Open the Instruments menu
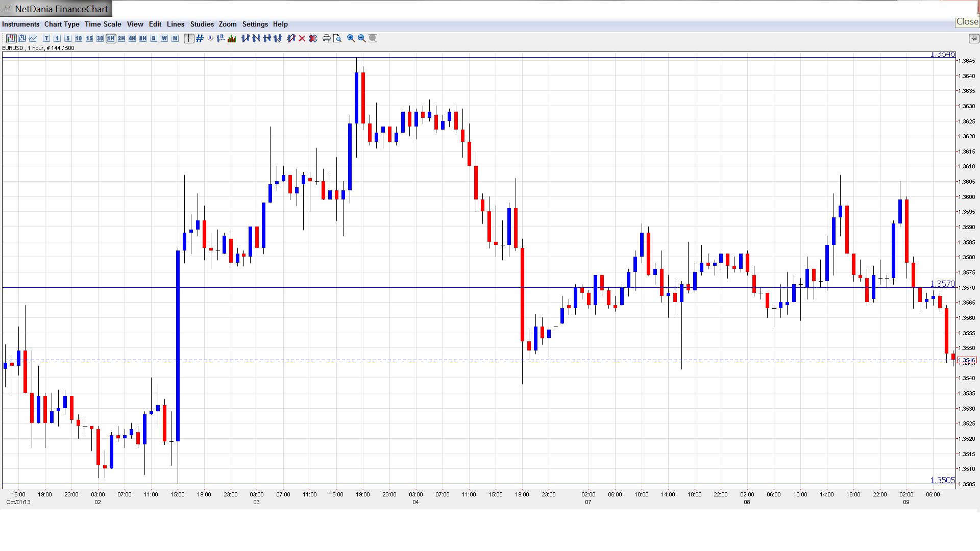The image size is (980, 551). (x=20, y=24)
